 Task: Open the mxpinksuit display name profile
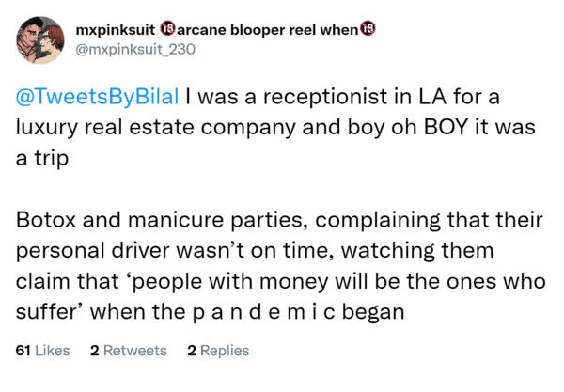[112, 29]
